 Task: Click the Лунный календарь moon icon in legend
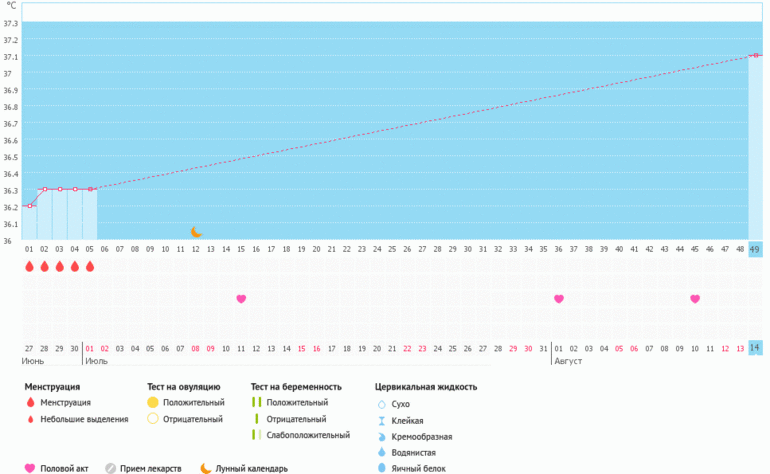[206, 468]
